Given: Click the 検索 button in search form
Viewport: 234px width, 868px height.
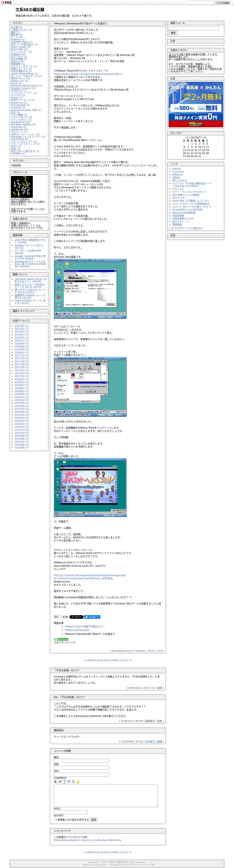Looking at the screenshot, I should coord(173,33).
